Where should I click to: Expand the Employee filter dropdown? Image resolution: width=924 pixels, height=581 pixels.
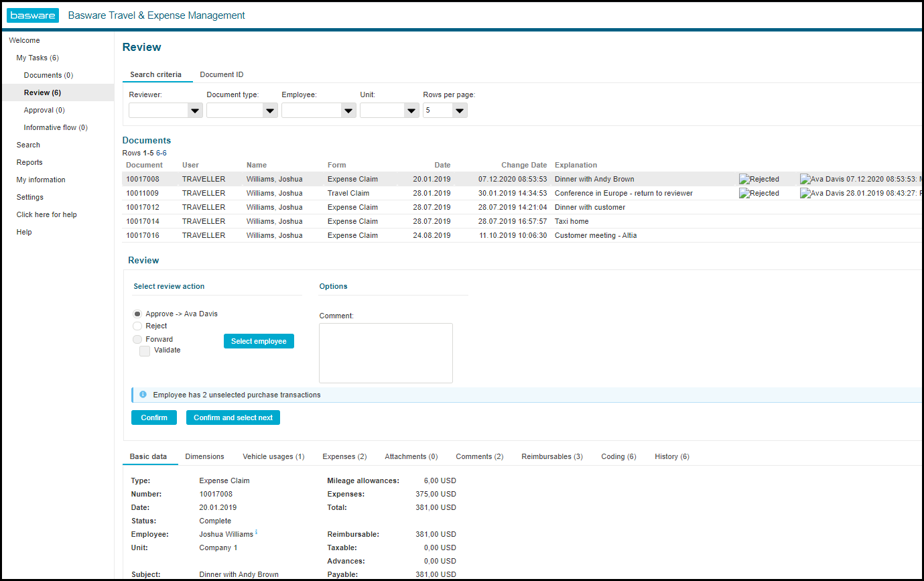pyautogui.click(x=318, y=111)
